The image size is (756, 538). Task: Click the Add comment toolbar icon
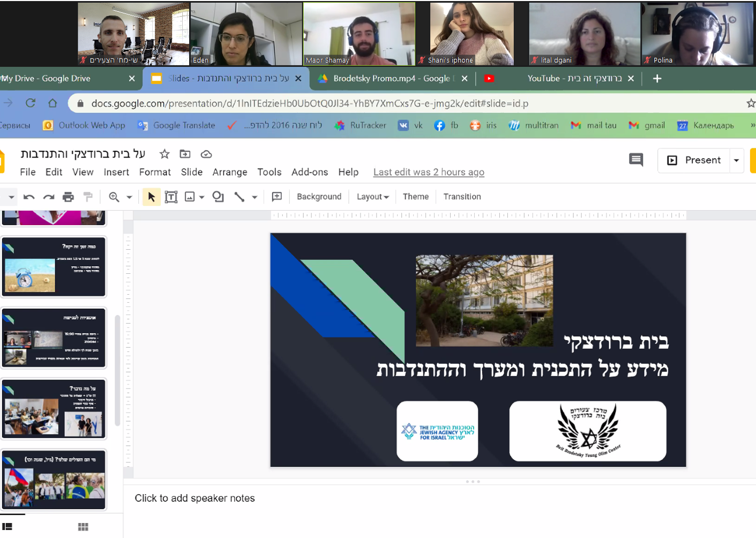click(x=276, y=197)
